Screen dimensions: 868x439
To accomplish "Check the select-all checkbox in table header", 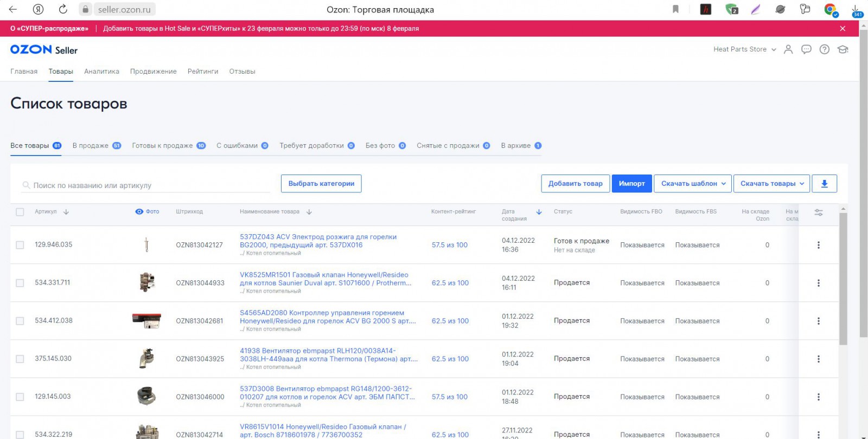I will (x=20, y=212).
